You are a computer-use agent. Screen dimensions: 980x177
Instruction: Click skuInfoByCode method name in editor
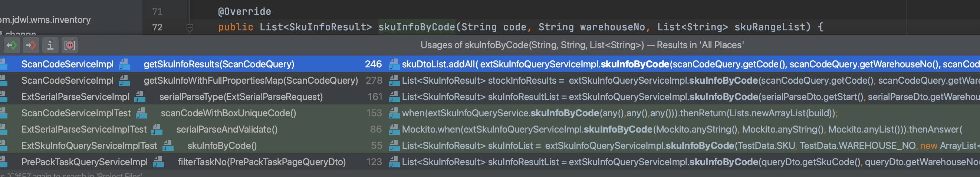pos(417,27)
